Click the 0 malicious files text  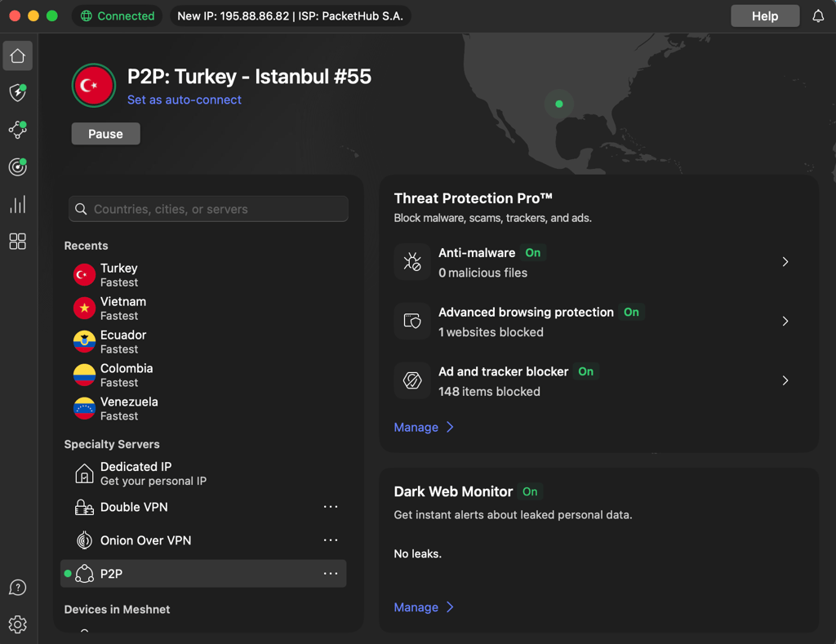click(x=482, y=273)
